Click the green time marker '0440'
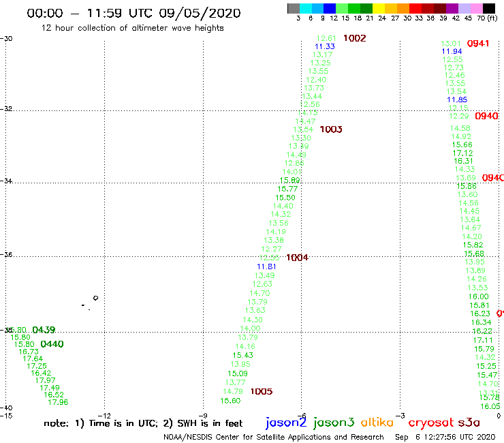 click(x=52, y=344)
